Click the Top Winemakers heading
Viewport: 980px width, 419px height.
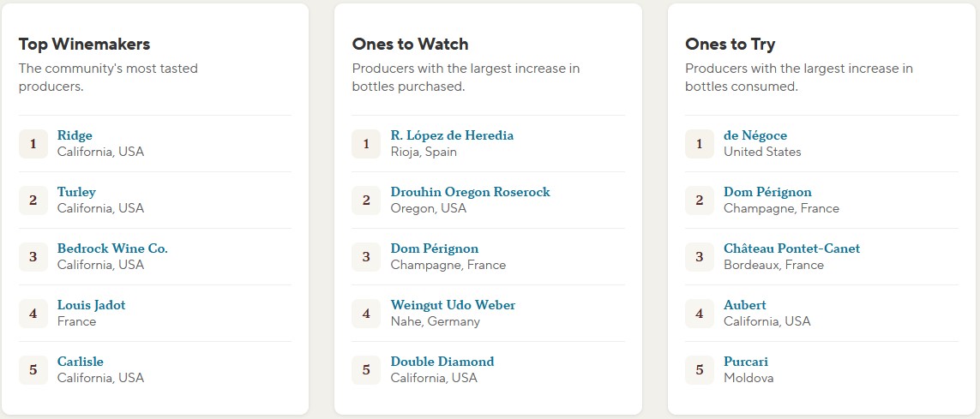(84, 45)
